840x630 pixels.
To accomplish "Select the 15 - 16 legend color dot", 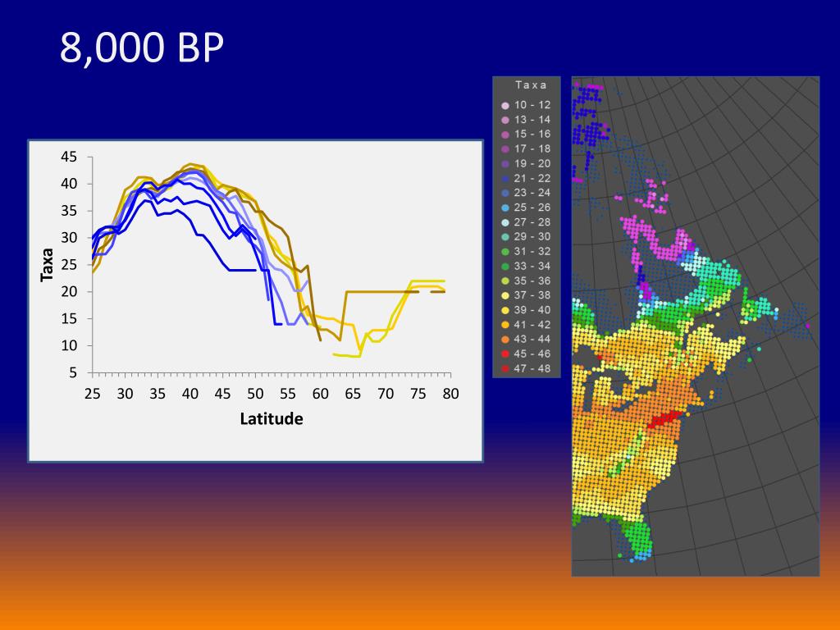I will (x=504, y=135).
